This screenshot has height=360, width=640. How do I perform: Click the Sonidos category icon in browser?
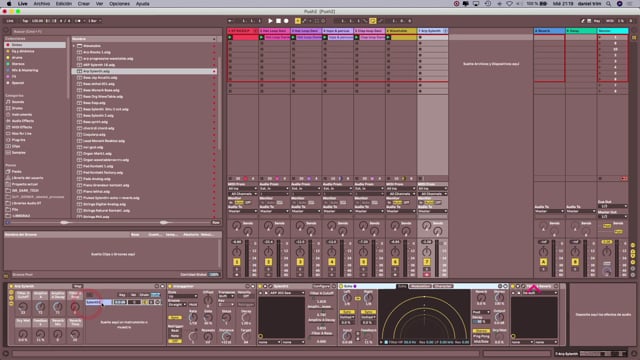click(x=8, y=102)
